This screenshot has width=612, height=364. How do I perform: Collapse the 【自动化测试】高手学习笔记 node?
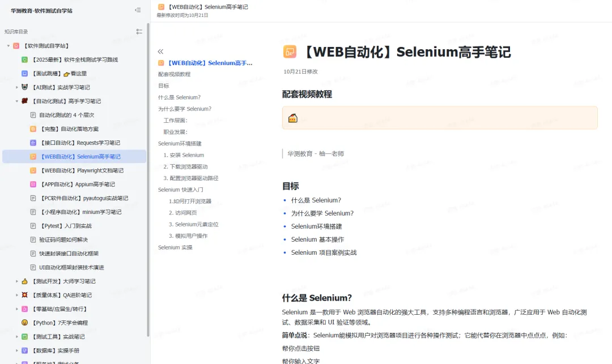pyautogui.click(x=17, y=101)
